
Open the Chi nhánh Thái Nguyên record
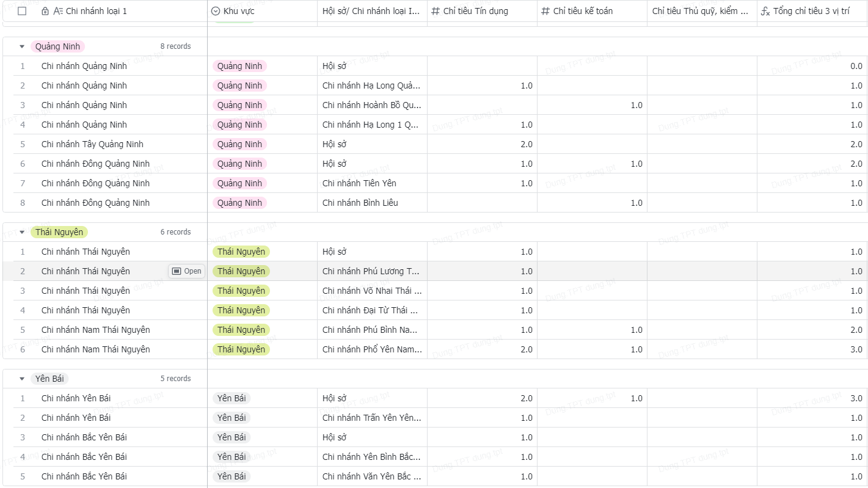tap(186, 271)
